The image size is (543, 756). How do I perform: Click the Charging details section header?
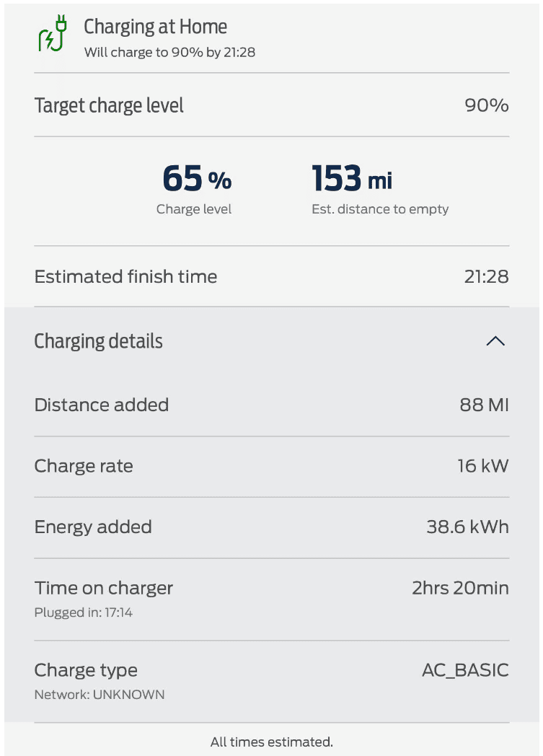pyautogui.click(x=272, y=341)
